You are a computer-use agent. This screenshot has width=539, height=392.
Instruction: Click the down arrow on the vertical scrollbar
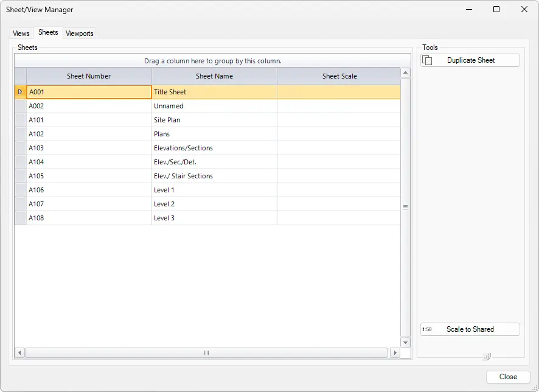(x=405, y=342)
